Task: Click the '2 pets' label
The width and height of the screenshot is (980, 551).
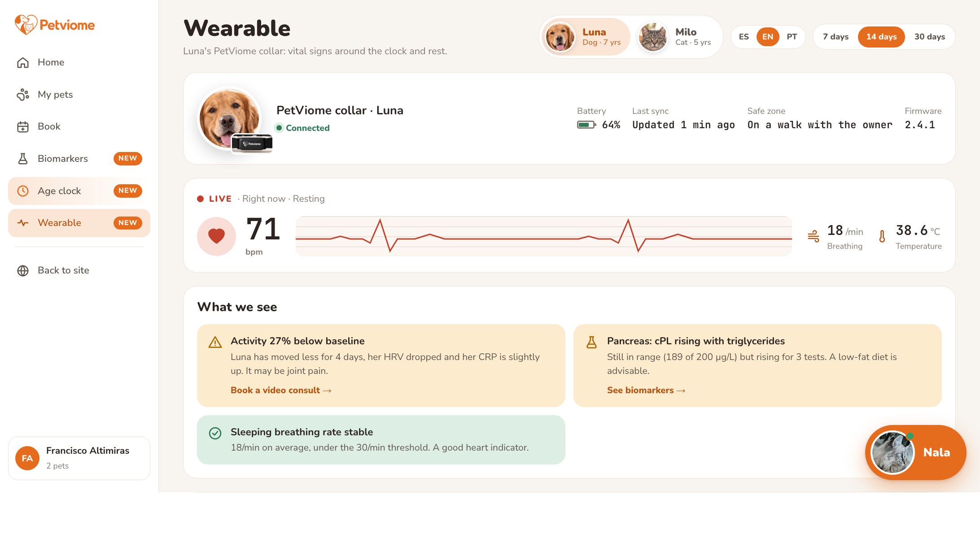Action: click(x=57, y=466)
